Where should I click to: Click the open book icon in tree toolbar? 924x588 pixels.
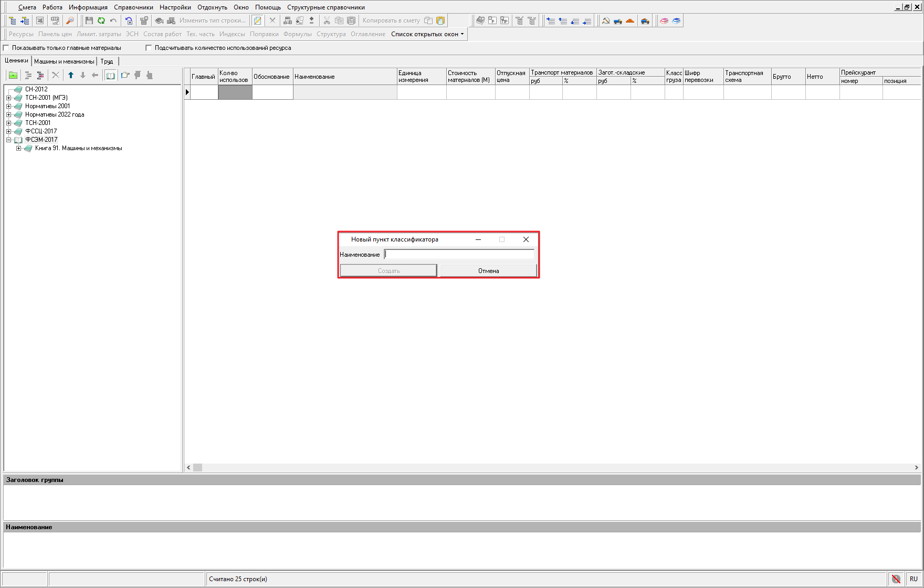[x=110, y=75]
